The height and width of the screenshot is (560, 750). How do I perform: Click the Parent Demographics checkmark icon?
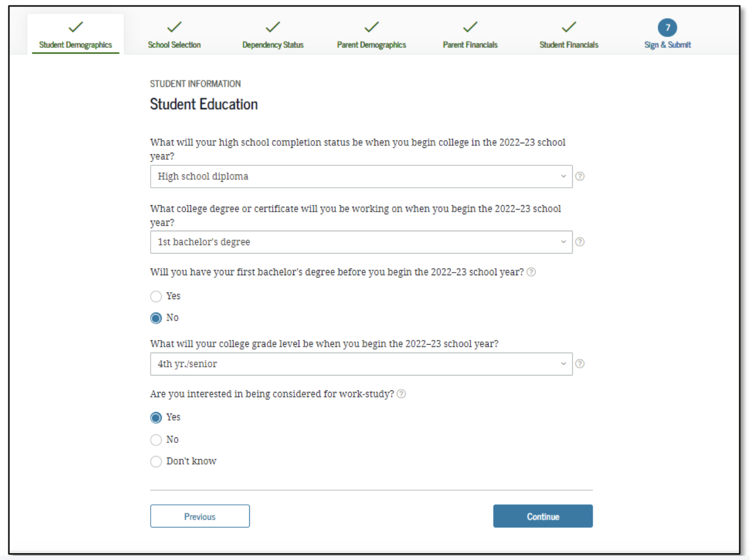pyautogui.click(x=371, y=27)
